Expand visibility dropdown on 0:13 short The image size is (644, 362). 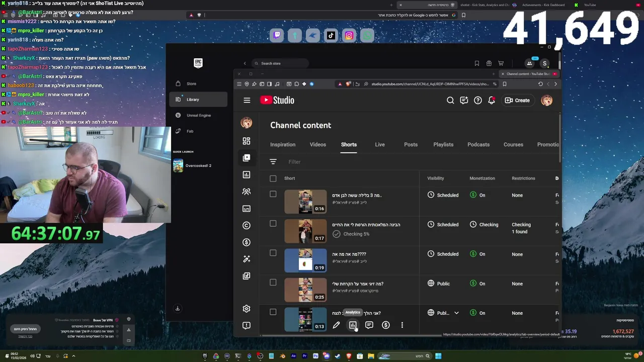point(456,313)
